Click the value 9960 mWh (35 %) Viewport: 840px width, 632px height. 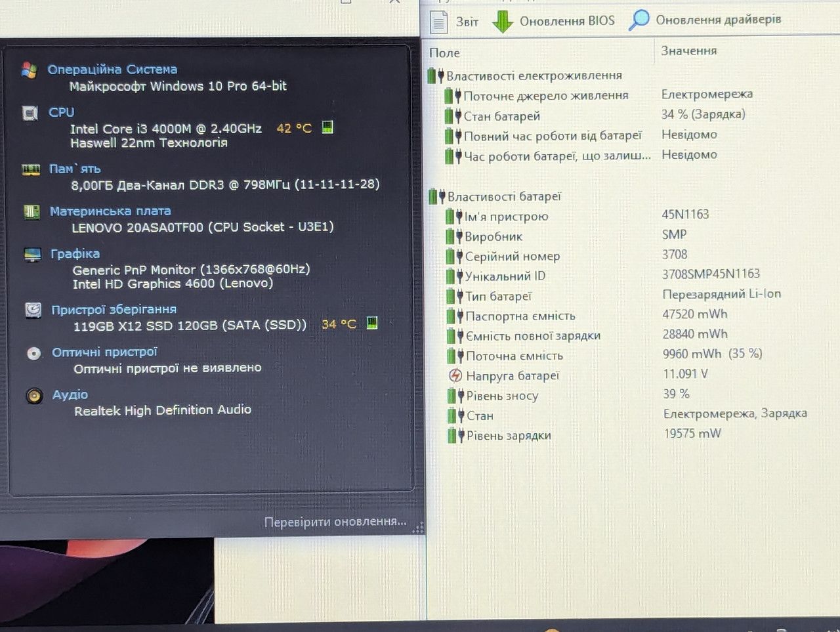pos(713,354)
